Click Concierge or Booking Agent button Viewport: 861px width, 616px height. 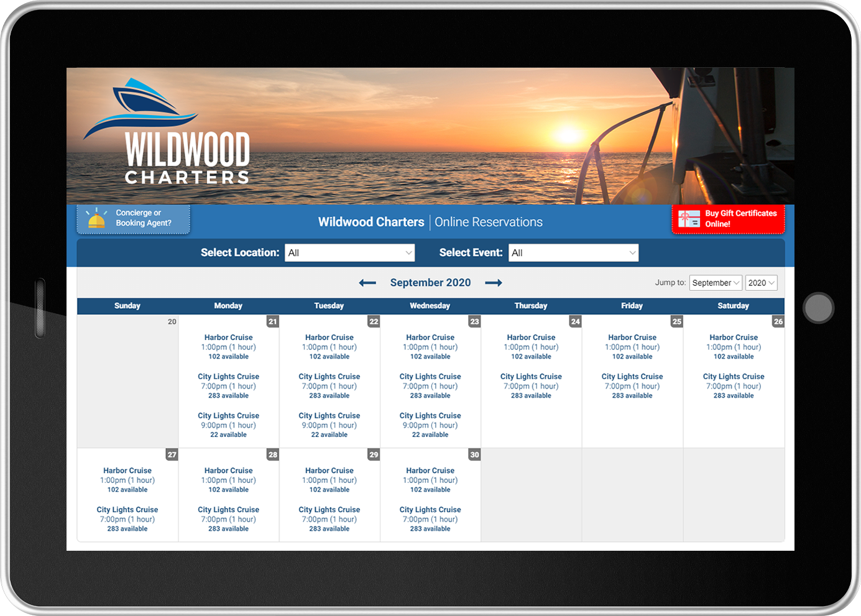[133, 219]
